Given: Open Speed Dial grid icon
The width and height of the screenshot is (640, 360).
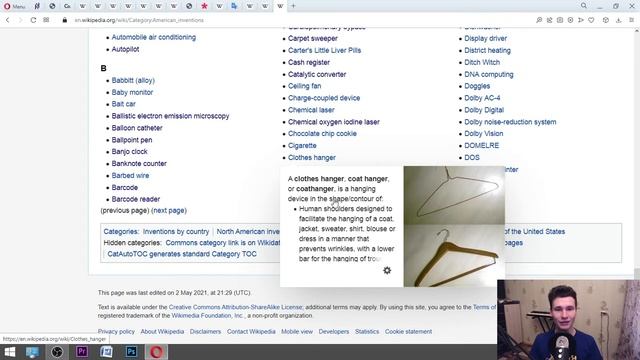Looking at the screenshot, I should 46,20.
